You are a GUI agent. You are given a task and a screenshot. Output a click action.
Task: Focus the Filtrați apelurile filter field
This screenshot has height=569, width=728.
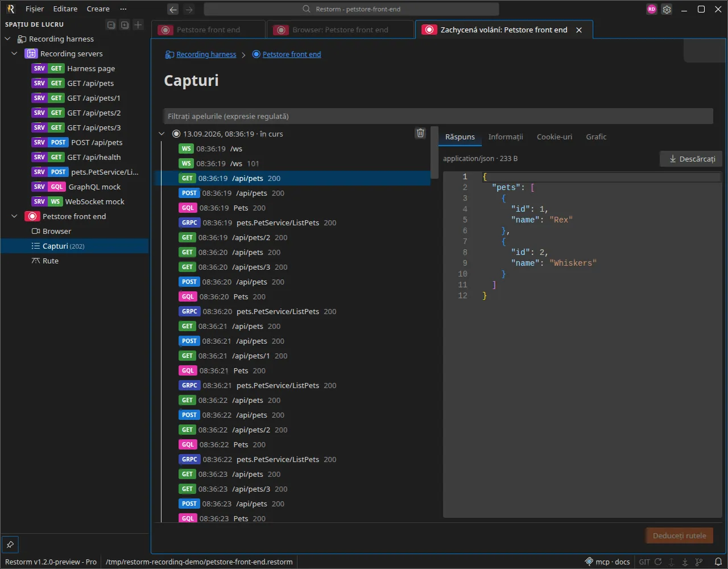(438, 116)
